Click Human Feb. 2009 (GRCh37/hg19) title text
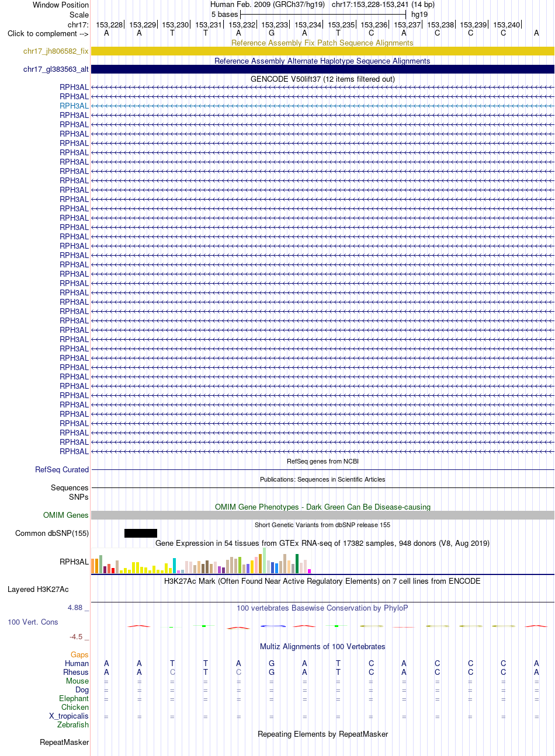 [268, 5]
